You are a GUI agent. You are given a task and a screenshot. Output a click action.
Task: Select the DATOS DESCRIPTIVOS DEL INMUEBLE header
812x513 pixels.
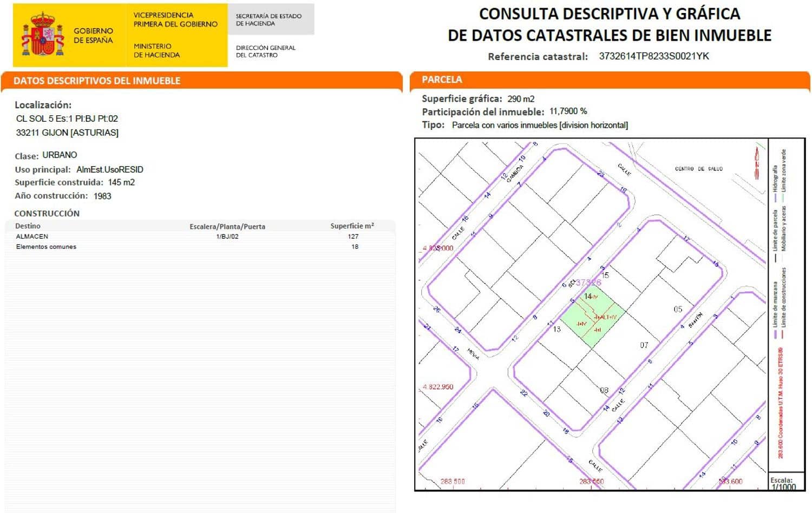tap(97, 81)
